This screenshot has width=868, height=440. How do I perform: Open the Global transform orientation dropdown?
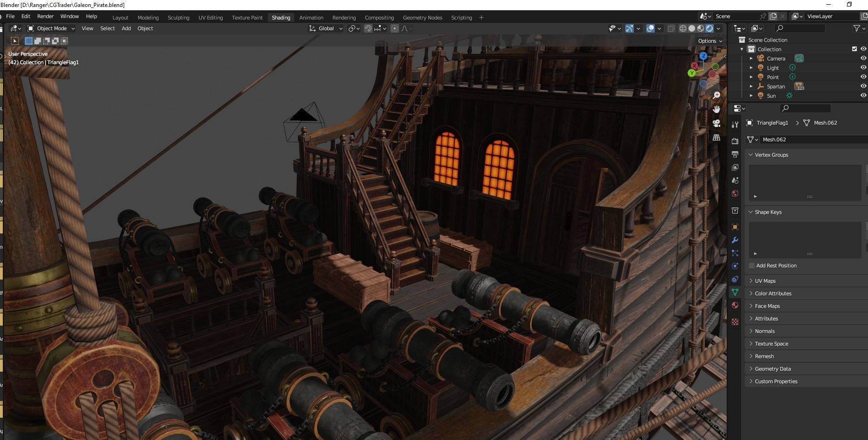point(326,28)
